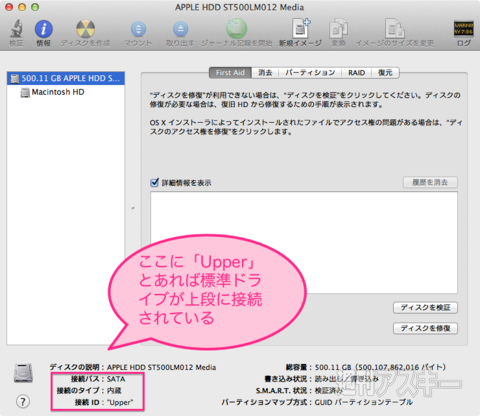Switch to the Erase (消去) tab
480x416 pixels.
[265, 73]
